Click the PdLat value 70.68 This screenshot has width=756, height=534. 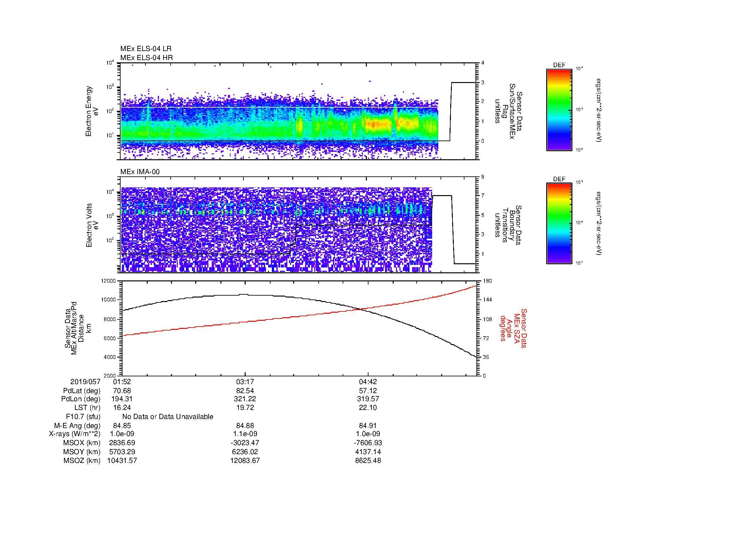(x=122, y=391)
